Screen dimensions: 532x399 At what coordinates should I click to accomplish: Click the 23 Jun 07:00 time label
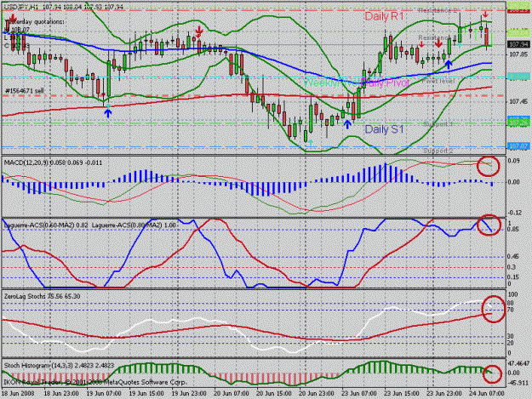pyautogui.click(x=359, y=394)
